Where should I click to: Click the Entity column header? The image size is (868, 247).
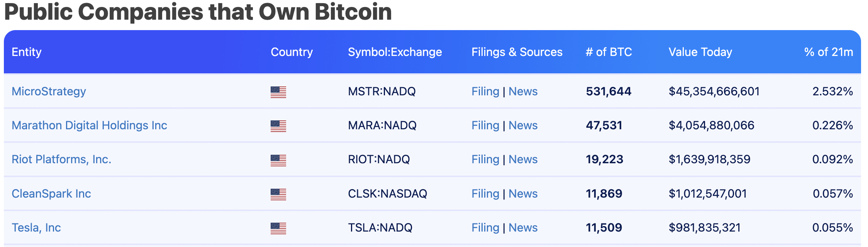click(27, 52)
